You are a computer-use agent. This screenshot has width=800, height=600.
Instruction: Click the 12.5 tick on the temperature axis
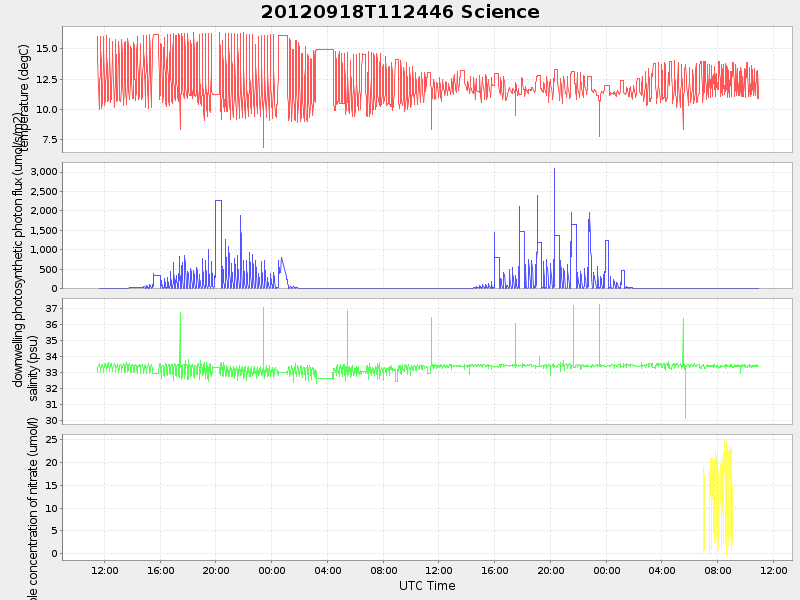point(47,79)
